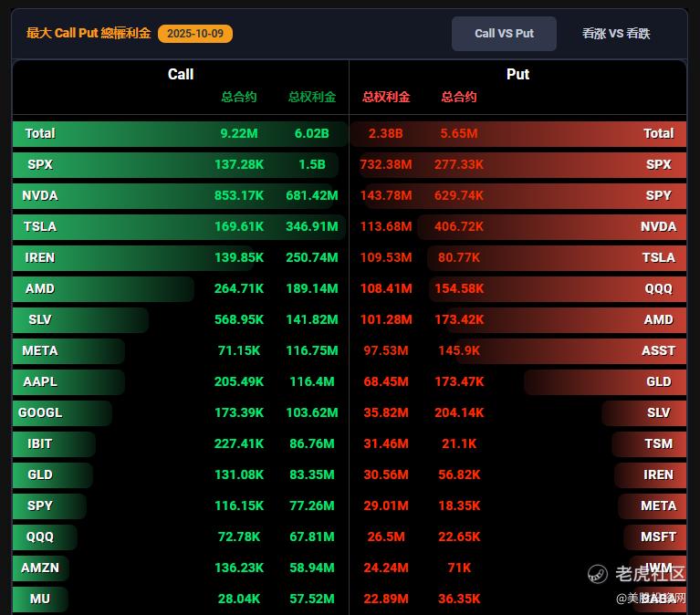Click the 2.38B total put premium value
The width and height of the screenshot is (700, 615).
coord(386,133)
